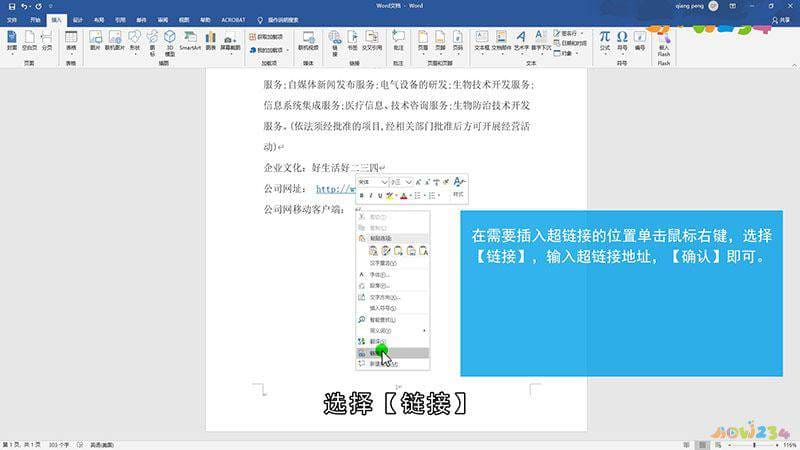Click the Icons (图标) button in the ribbon
The image size is (800, 450).
152,42
